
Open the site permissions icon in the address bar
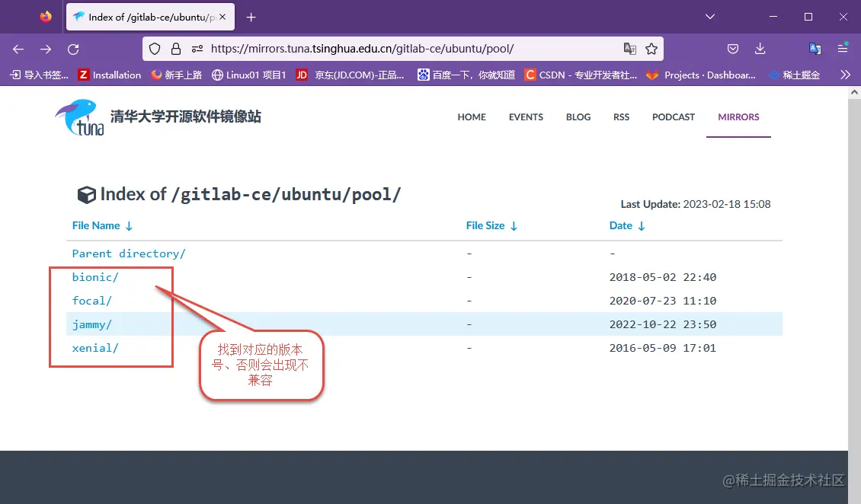coord(197,49)
